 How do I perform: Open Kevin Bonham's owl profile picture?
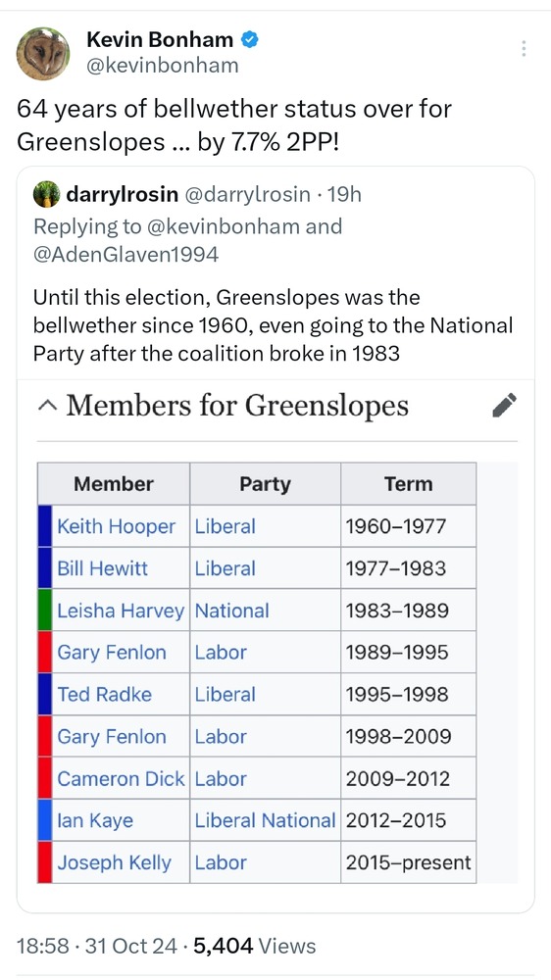click(x=42, y=53)
